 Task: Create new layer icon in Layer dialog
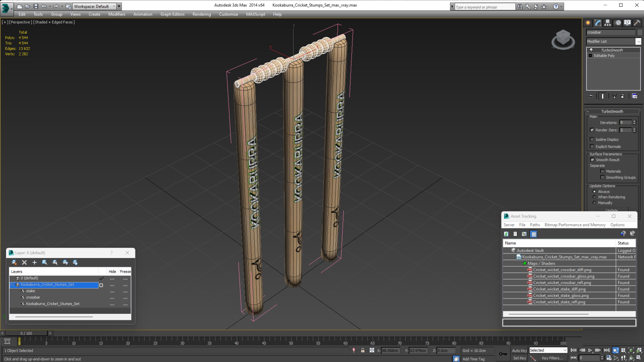14,262
